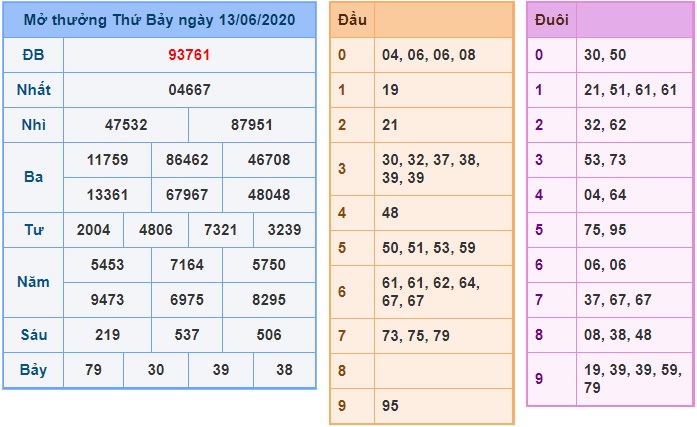Click the Năm prize number 5750
The image size is (697, 427).
[269, 265]
